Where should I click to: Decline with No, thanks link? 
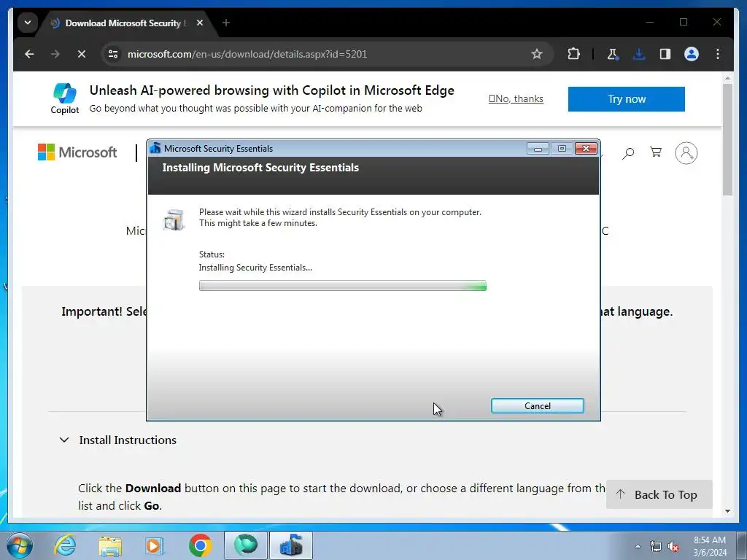tap(516, 98)
